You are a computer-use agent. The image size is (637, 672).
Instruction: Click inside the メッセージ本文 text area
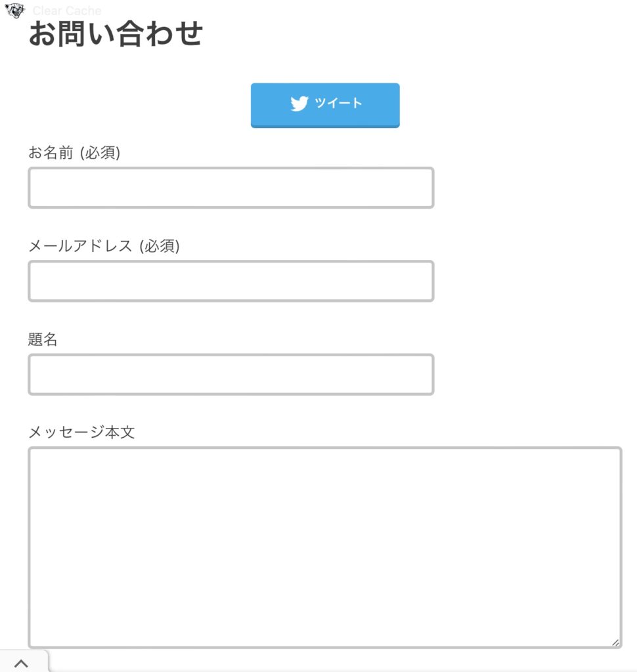pos(324,548)
